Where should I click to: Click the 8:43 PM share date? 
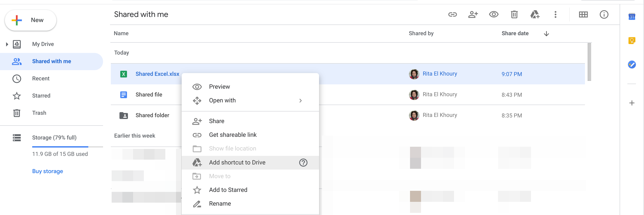[x=512, y=95]
